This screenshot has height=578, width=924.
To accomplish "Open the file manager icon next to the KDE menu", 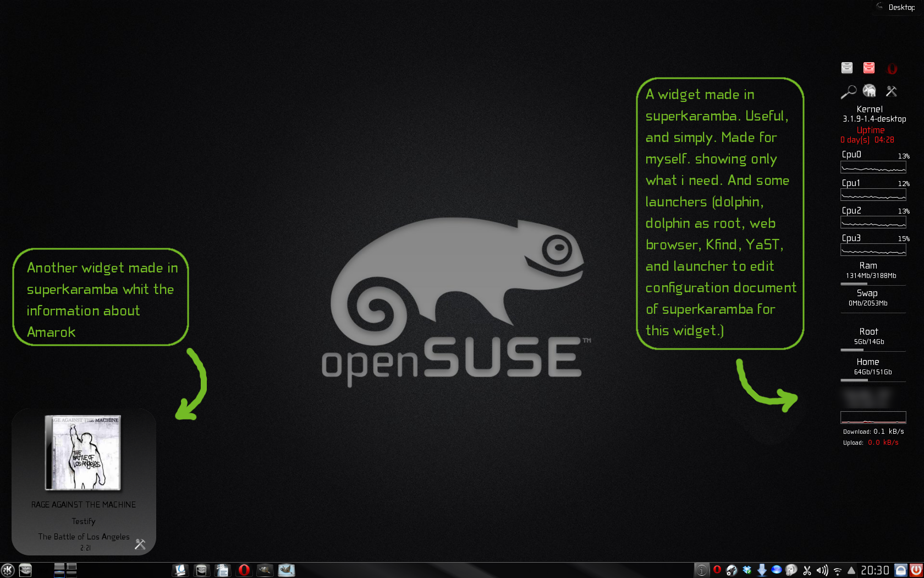I will pyautogui.click(x=25, y=570).
